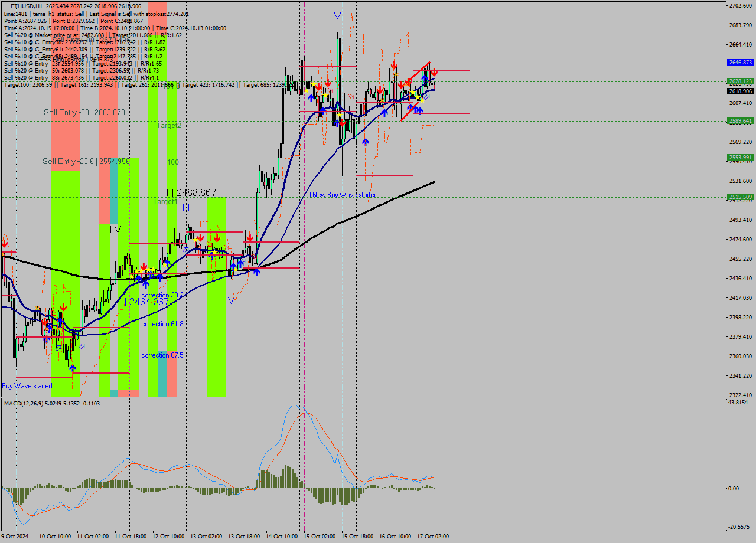Click the 2664.680 price scale value
Image resolution: width=756 pixels, height=543 pixels.
(x=741, y=45)
